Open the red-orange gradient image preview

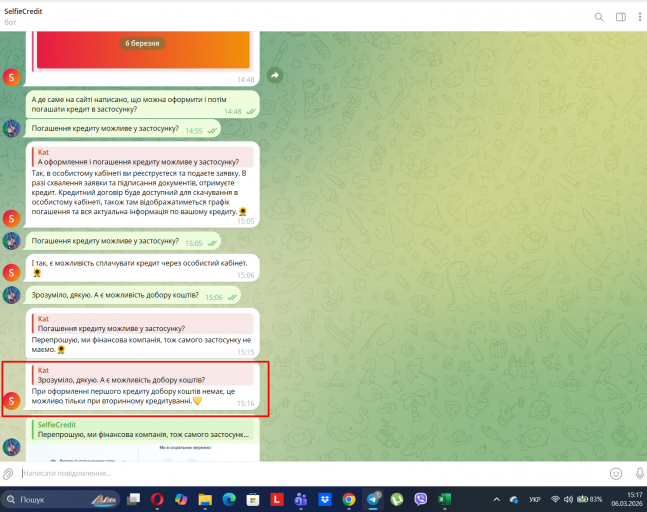(x=143, y=50)
